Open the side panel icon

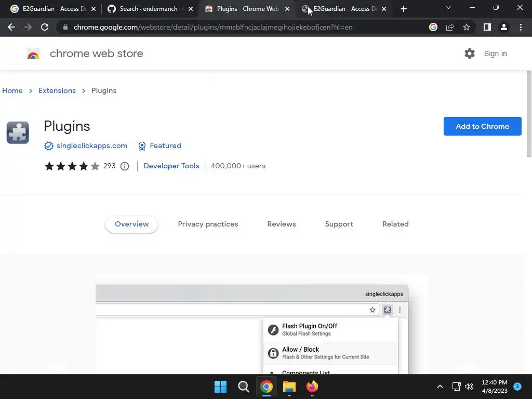click(x=487, y=27)
